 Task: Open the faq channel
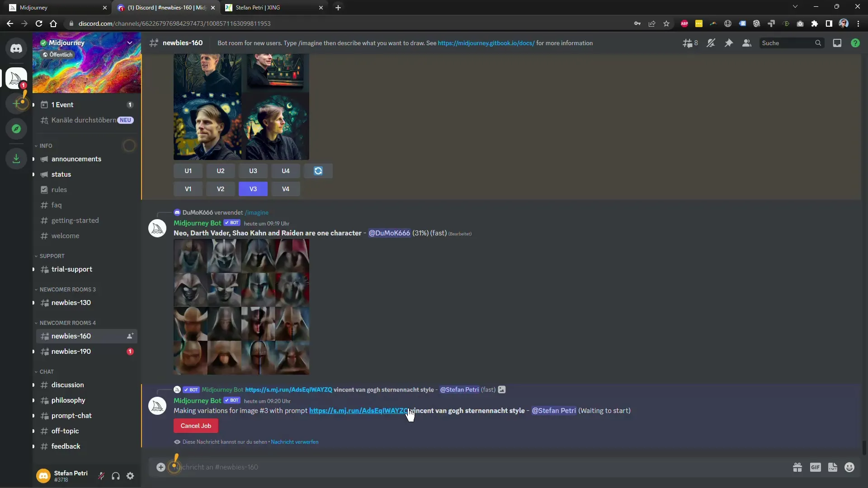[x=86, y=205]
